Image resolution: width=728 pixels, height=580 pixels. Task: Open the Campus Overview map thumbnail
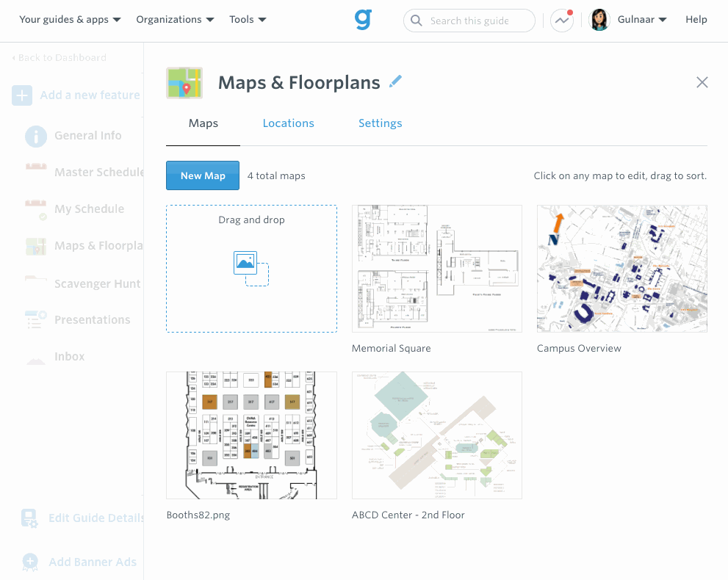[x=622, y=269]
